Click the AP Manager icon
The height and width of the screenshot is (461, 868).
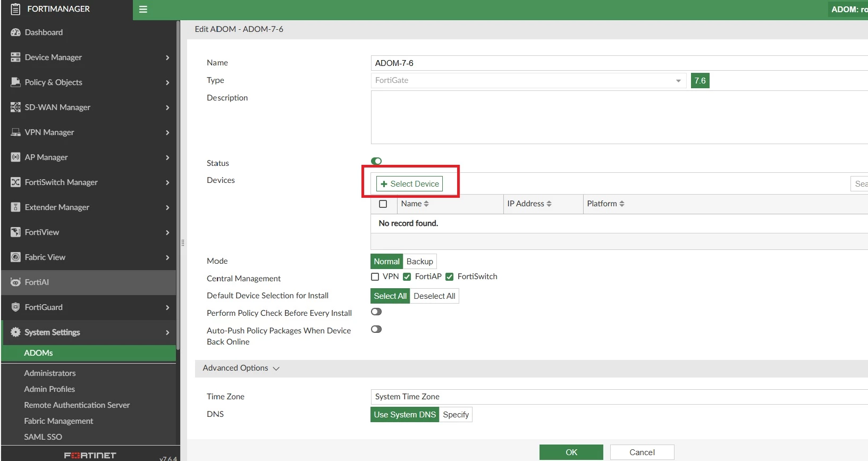coord(15,157)
